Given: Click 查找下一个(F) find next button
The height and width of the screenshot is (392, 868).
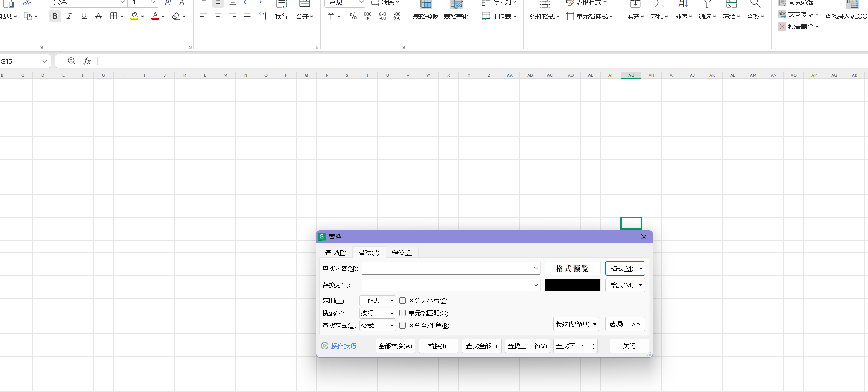Looking at the screenshot, I should (x=575, y=346).
